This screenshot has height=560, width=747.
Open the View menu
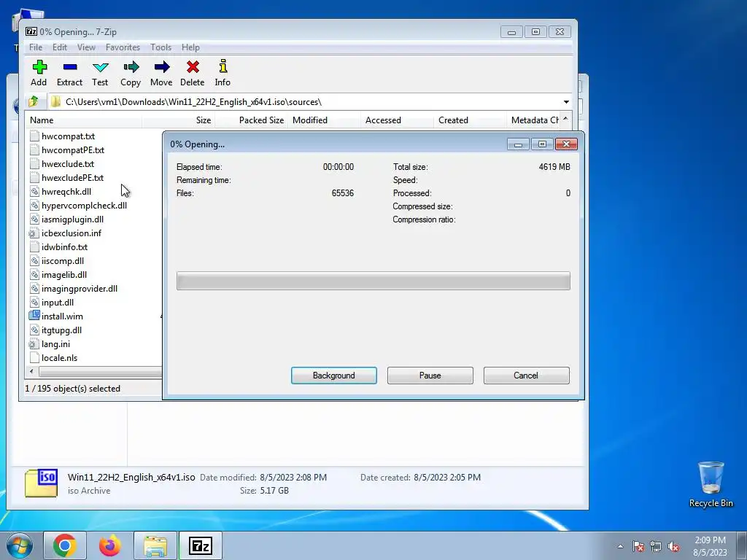pyautogui.click(x=86, y=47)
